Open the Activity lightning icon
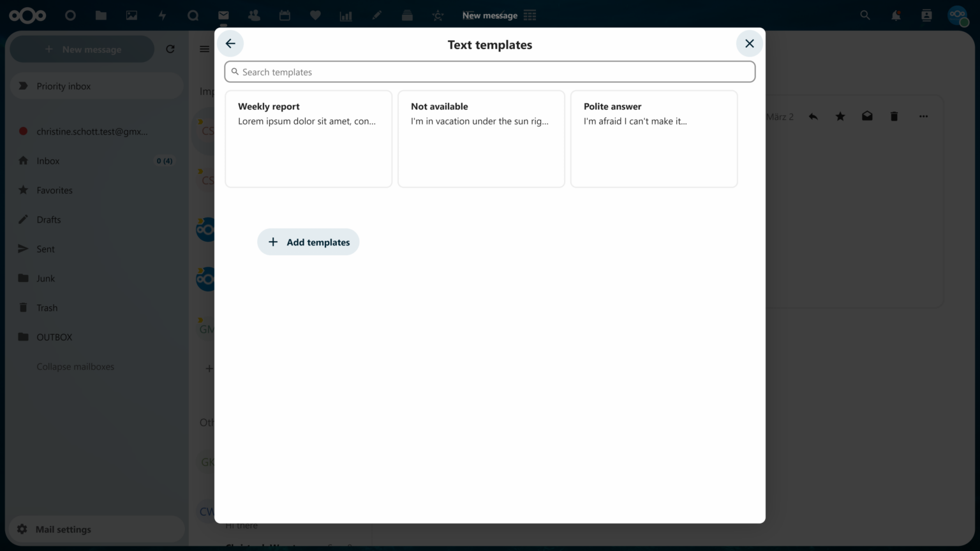This screenshot has height=551, width=980. point(162,15)
